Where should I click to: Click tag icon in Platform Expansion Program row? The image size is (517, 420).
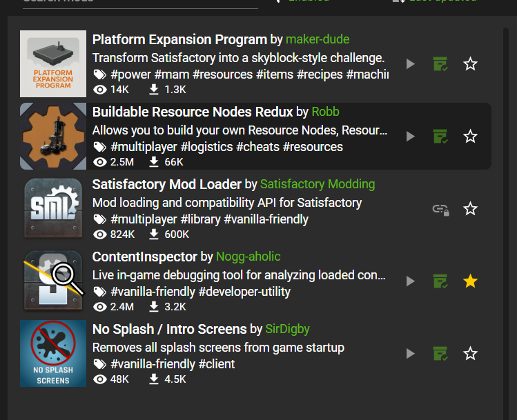pos(99,74)
